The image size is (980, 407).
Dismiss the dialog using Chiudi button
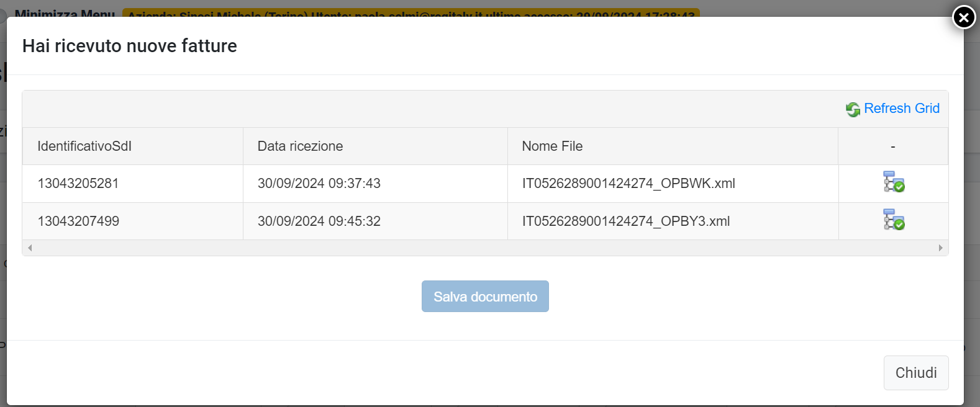[915, 373]
